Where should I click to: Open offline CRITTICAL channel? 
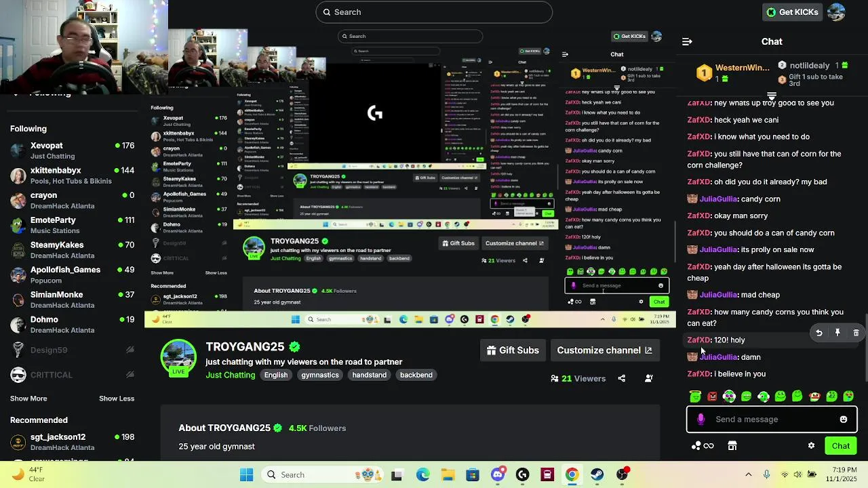click(x=72, y=375)
